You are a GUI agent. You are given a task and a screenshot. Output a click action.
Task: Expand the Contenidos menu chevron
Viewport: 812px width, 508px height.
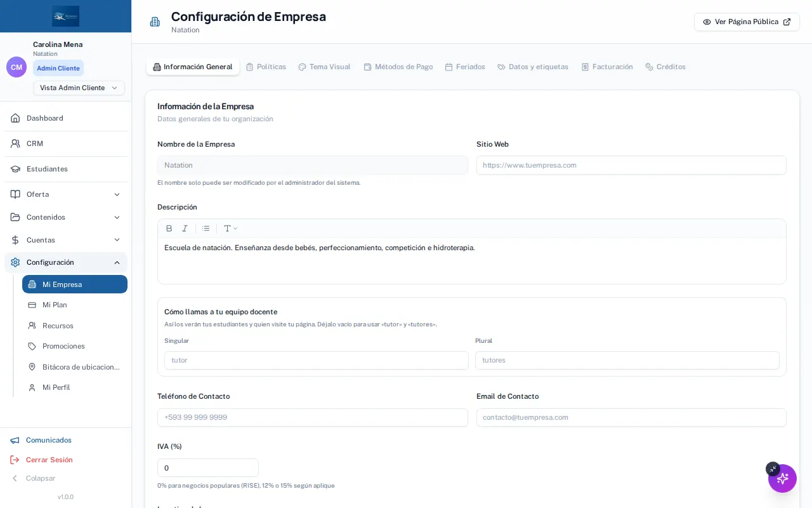[117, 217]
